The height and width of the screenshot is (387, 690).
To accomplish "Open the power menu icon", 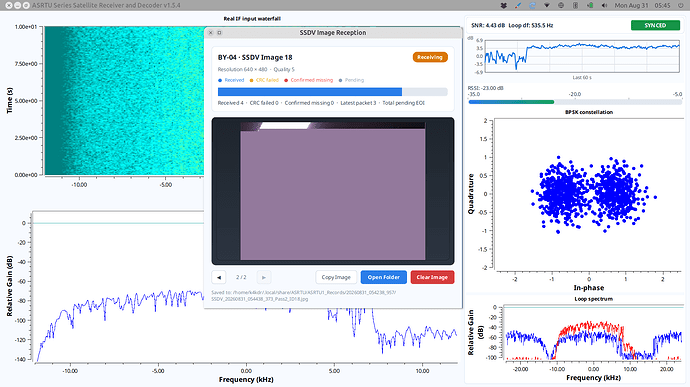I will (x=681, y=5).
